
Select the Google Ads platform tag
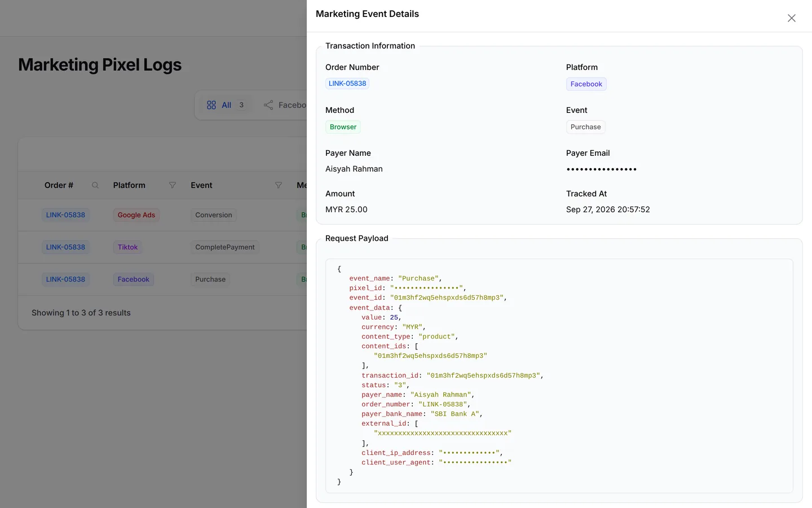136,215
